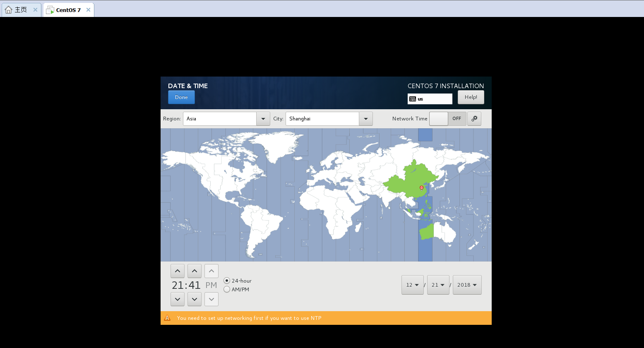
Task: Click the AM/PM up arrow
Action: tap(211, 271)
